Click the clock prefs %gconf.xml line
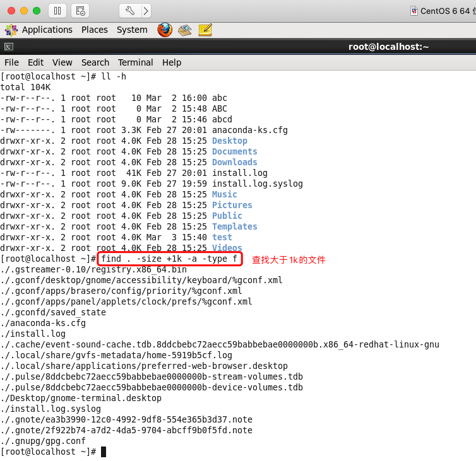Screen dimensions: 476x461 [x=126, y=301]
